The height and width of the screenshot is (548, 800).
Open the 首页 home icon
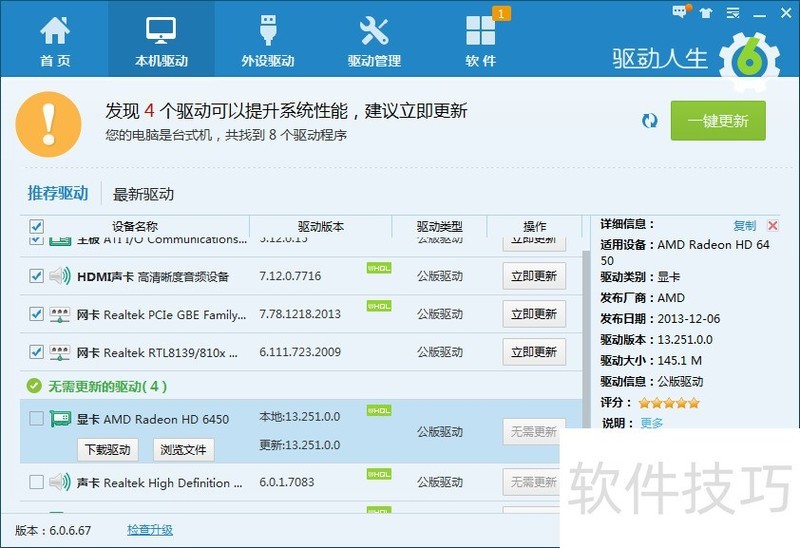(55, 40)
